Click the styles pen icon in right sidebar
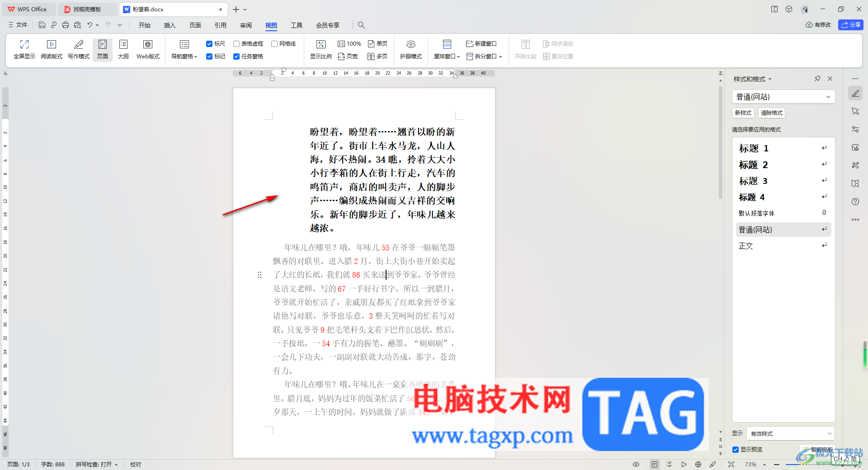The image size is (868, 470). 855,94
